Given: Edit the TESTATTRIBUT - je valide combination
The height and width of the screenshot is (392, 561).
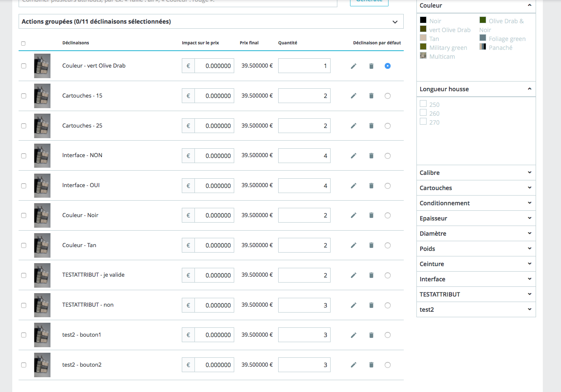Looking at the screenshot, I should point(353,275).
